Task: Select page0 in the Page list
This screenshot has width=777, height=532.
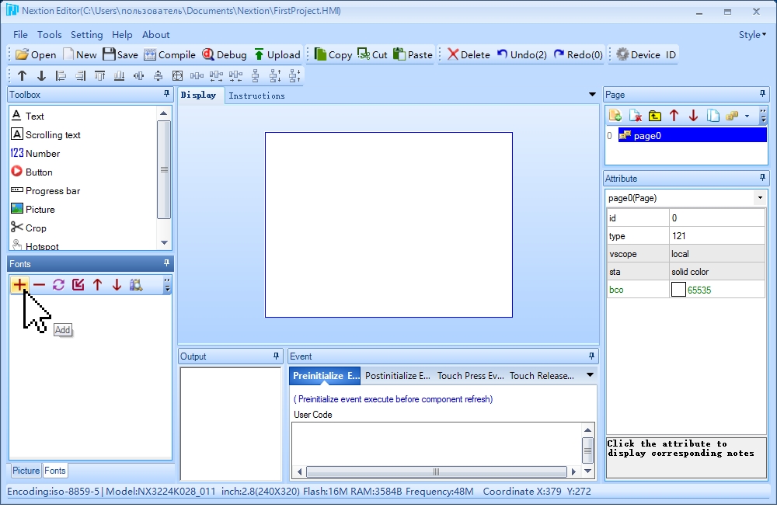Action: (692, 135)
